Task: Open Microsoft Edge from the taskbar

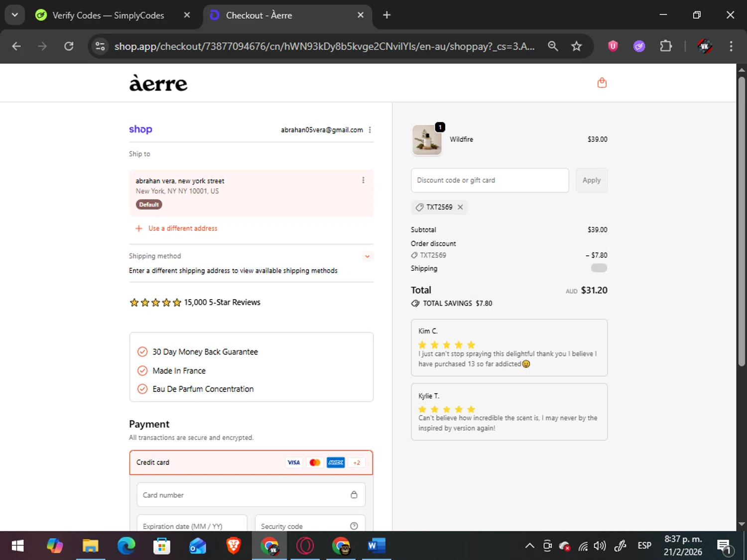Action: pyautogui.click(x=126, y=546)
